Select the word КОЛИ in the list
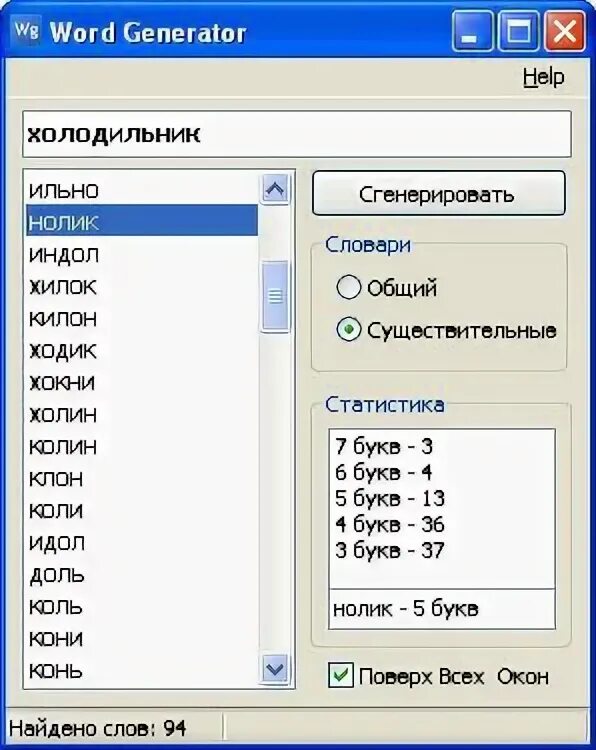 tap(142, 511)
